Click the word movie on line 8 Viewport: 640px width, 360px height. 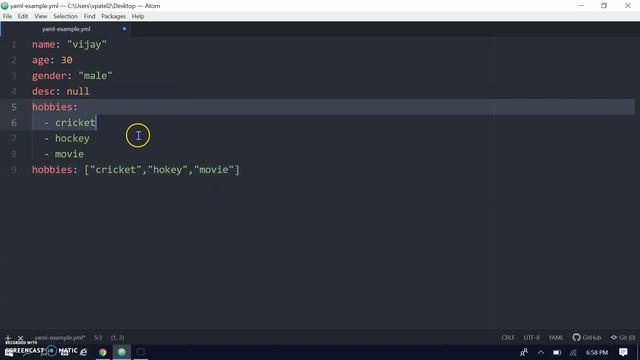tap(69, 154)
